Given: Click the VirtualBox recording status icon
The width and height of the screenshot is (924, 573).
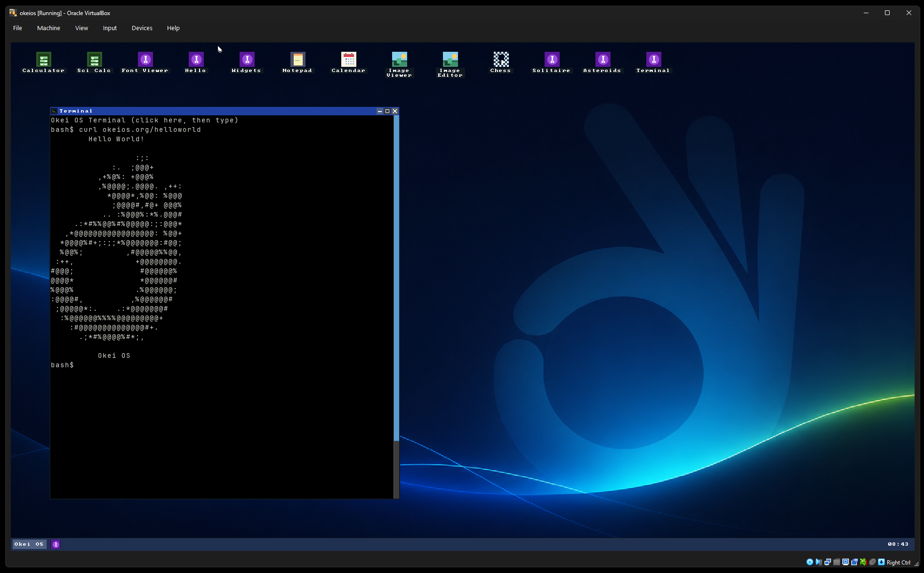Looking at the screenshot, I should 854,562.
